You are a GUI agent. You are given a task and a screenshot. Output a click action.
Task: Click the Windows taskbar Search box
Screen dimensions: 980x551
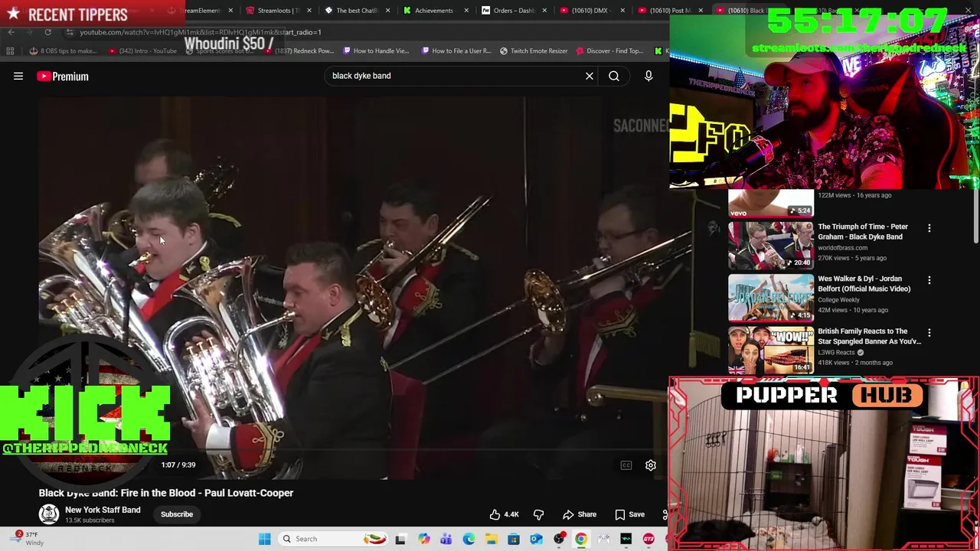[332, 539]
